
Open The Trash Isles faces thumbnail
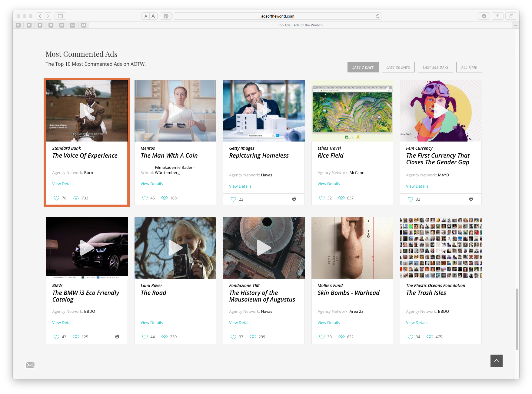pyautogui.click(x=441, y=248)
